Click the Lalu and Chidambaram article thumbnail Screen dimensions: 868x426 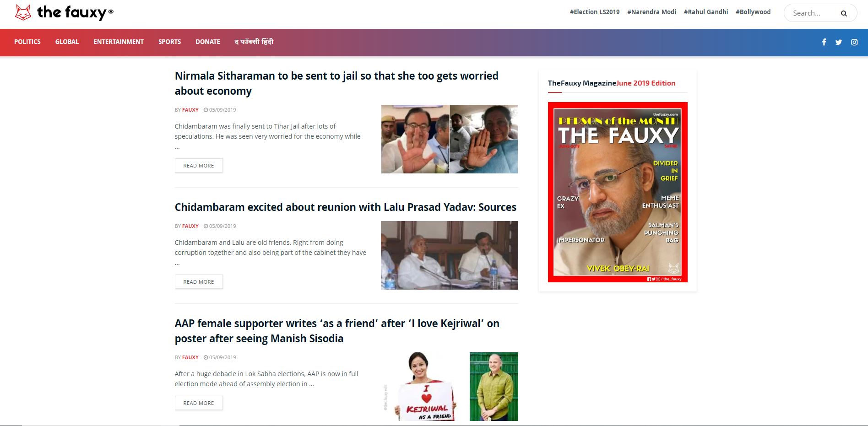(x=450, y=255)
